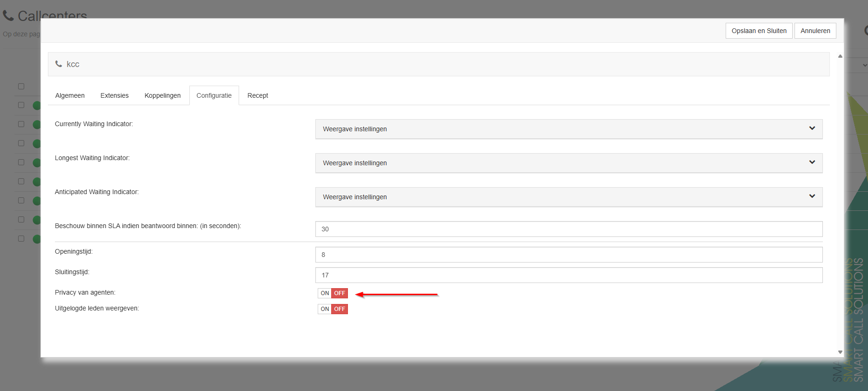Focus the SLA seconds input field
The width and height of the screenshot is (868, 391).
pos(568,229)
